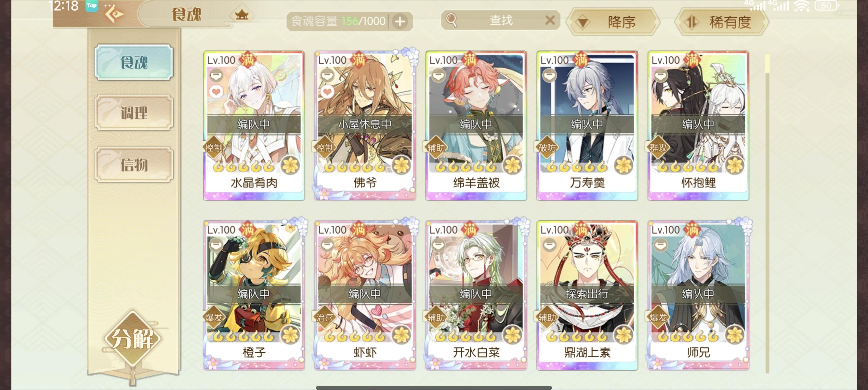Clear the search with X icon
This screenshot has width=868, height=390.
click(x=550, y=20)
